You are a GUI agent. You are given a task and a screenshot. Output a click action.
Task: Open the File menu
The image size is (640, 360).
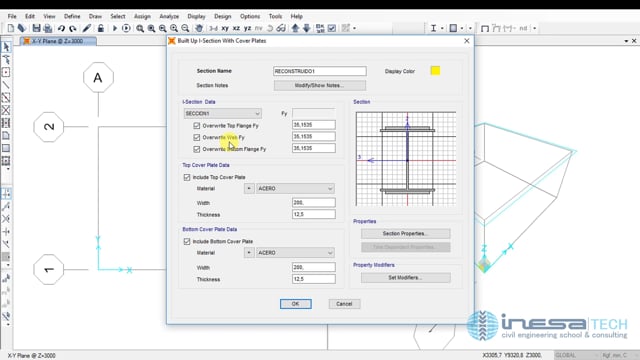pyautogui.click(x=12, y=16)
